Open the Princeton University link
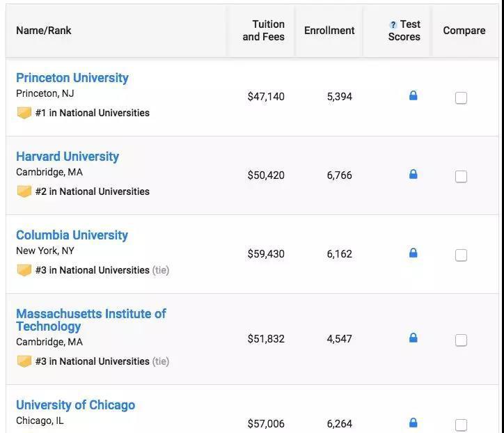The width and height of the screenshot is (504, 433). (x=72, y=78)
